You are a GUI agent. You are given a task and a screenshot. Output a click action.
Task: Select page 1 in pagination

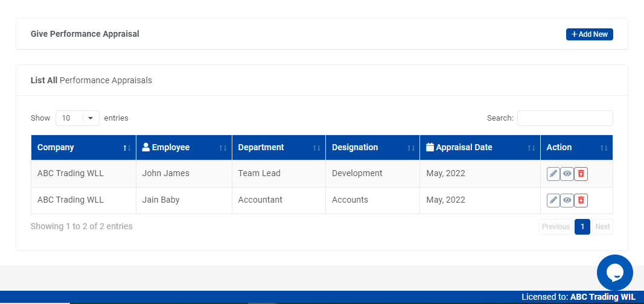pyautogui.click(x=582, y=227)
